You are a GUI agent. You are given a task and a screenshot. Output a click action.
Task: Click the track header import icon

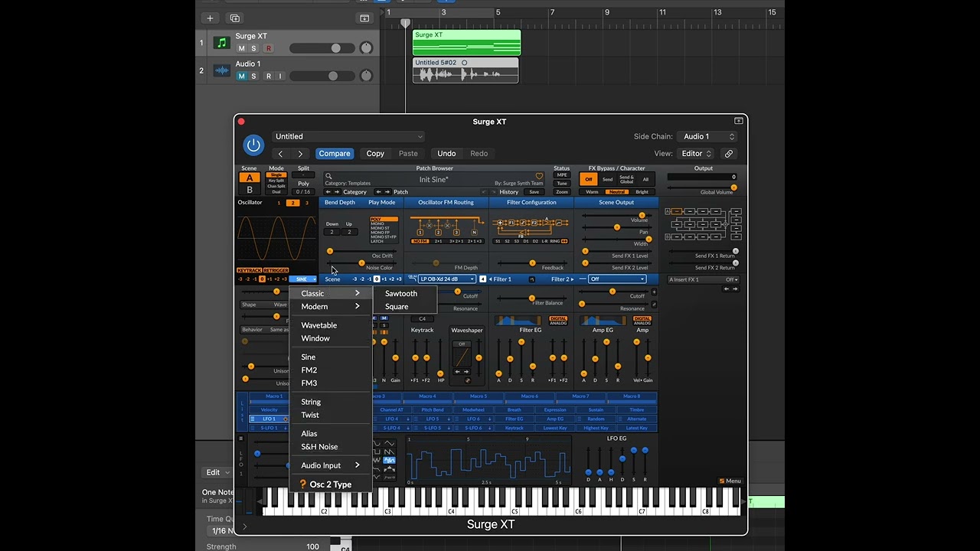(x=364, y=18)
